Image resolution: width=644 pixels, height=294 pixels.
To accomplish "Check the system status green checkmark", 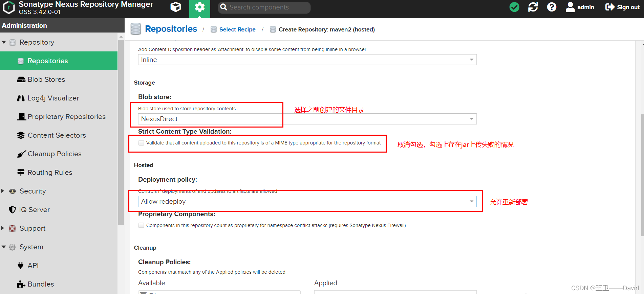I will tap(514, 7).
